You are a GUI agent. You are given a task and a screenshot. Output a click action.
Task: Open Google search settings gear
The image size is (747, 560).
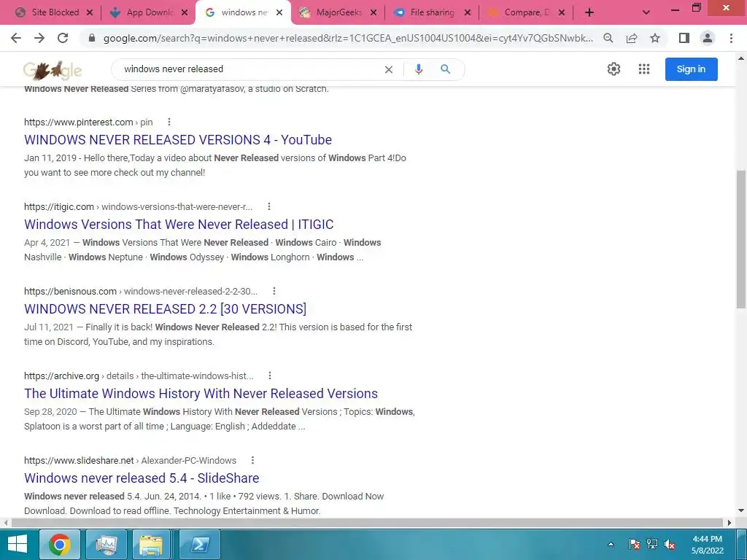[x=614, y=69]
